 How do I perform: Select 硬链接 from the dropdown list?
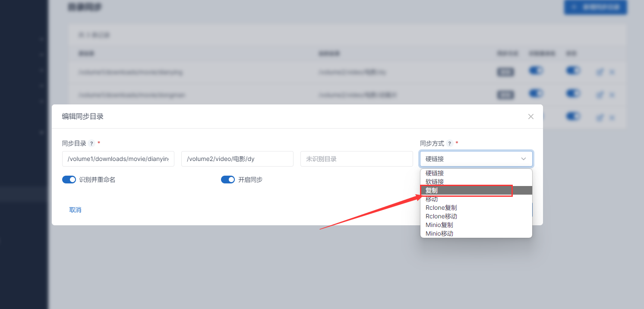435,173
